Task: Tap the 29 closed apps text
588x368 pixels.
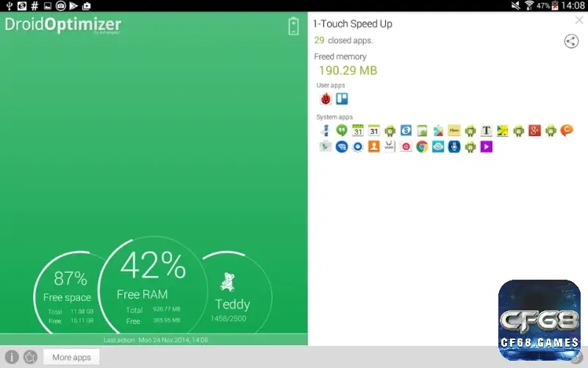Action: coord(343,40)
